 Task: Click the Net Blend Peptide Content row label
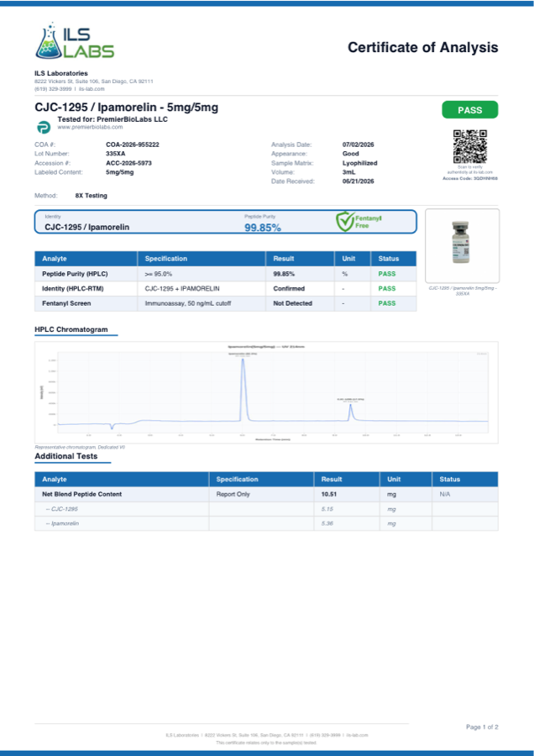[x=82, y=494]
